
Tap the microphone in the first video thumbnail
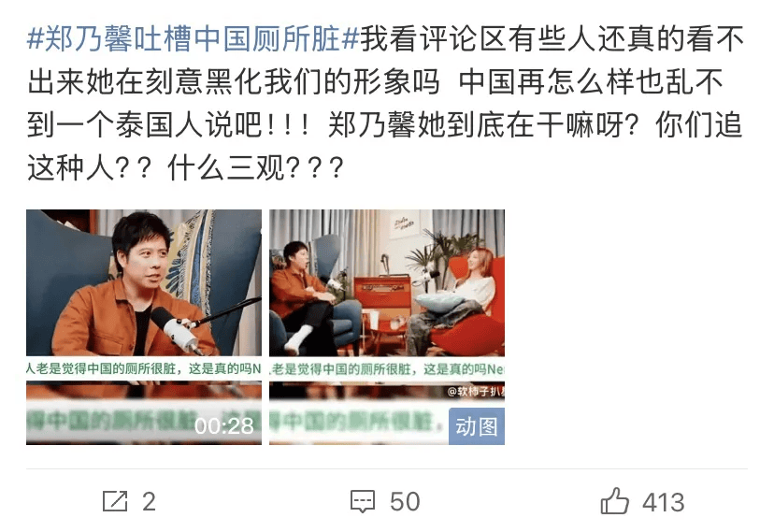(x=176, y=330)
